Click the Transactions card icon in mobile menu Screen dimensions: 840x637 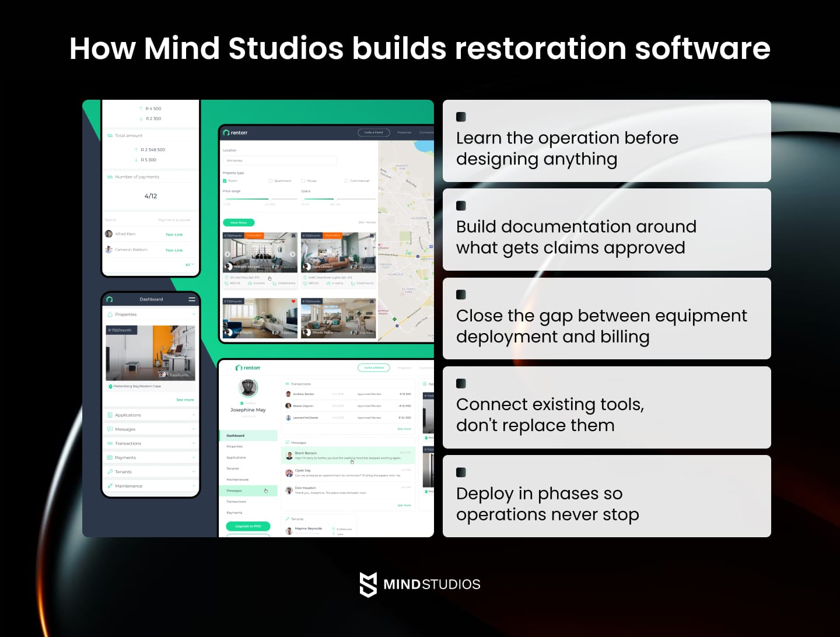[110, 443]
